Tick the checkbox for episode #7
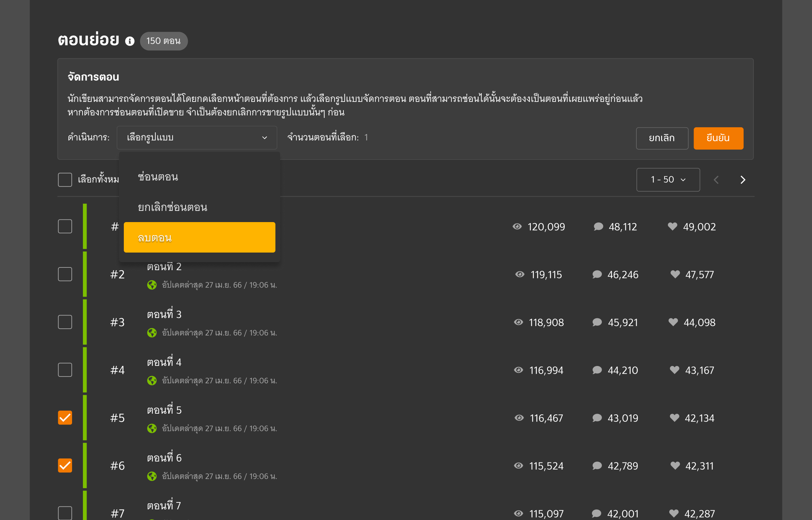This screenshot has width=812, height=520. [65, 513]
